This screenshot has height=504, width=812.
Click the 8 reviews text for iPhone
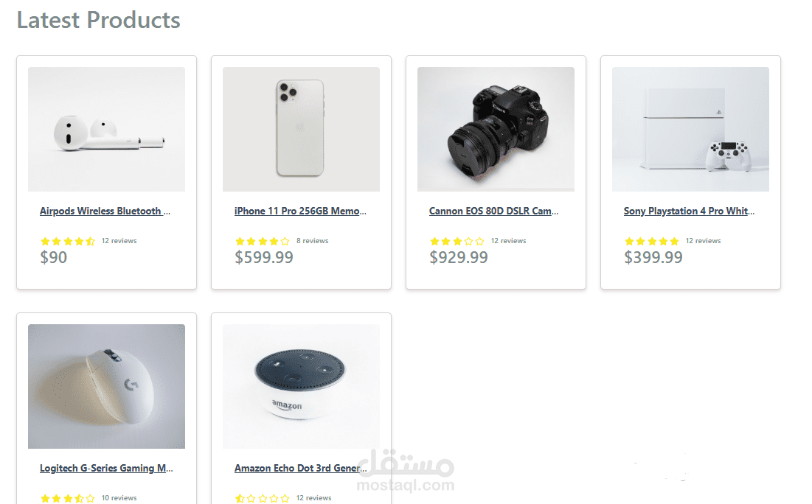click(x=312, y=241)
